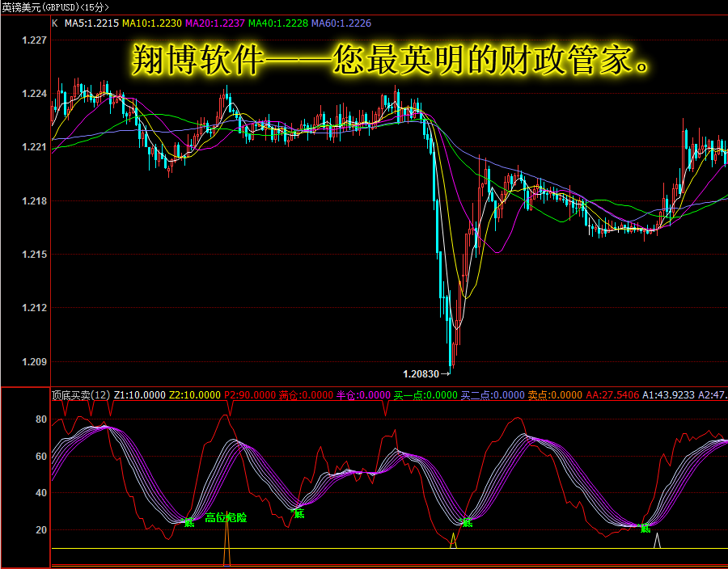Screen dimensions: 728x569
Task: Click the 1.212 price axis value
Action: (34, 307)
